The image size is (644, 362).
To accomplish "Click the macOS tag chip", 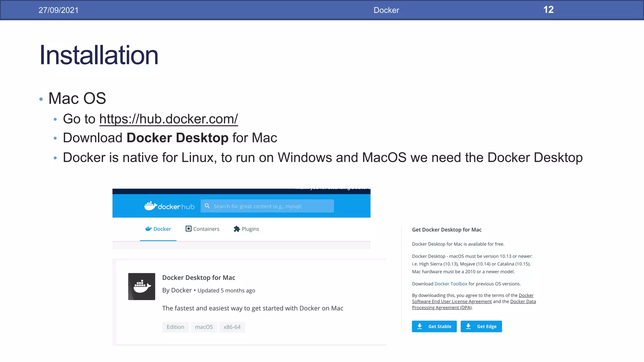I will coord(204,327).
